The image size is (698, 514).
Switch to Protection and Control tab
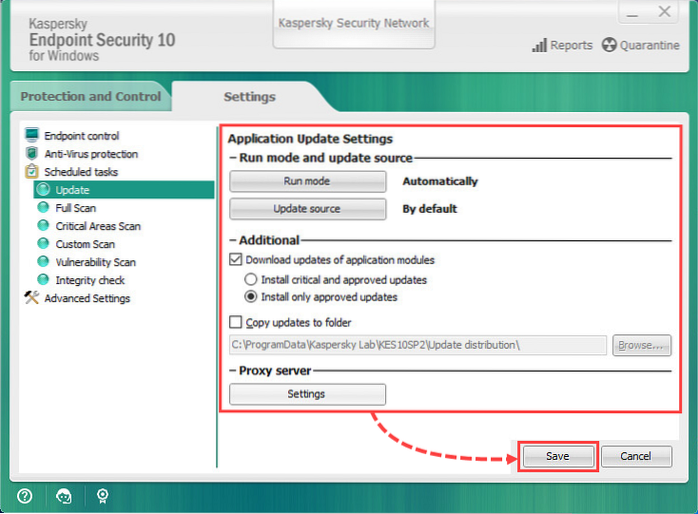90,97
